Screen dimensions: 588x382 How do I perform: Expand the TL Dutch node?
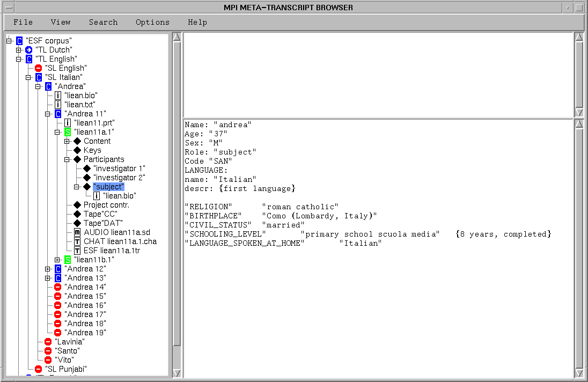(x=19, y=50)
